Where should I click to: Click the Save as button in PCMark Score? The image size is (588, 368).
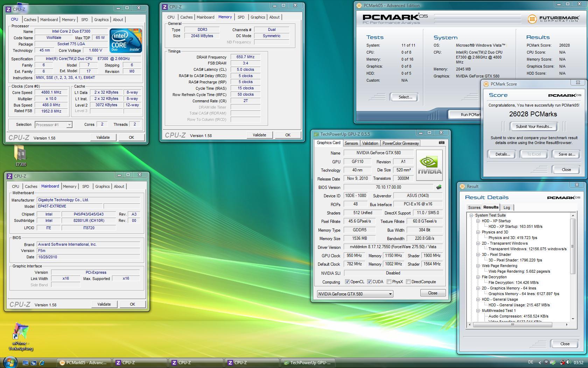(x=567, y=154)
